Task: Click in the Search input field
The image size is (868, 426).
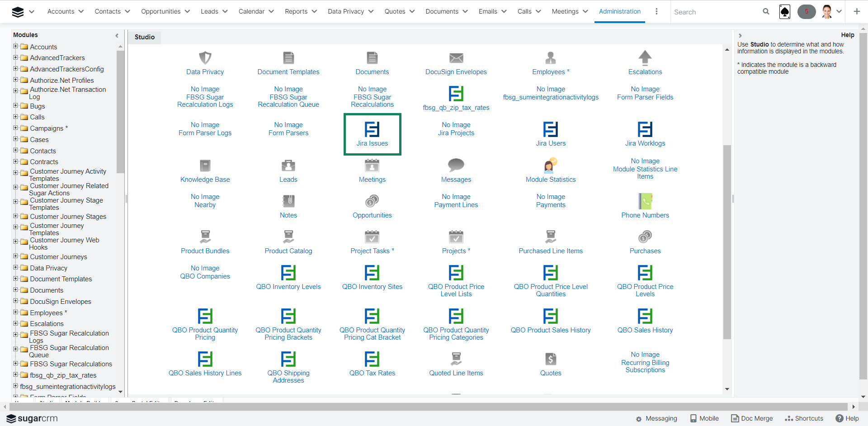Action: point(714,12)
